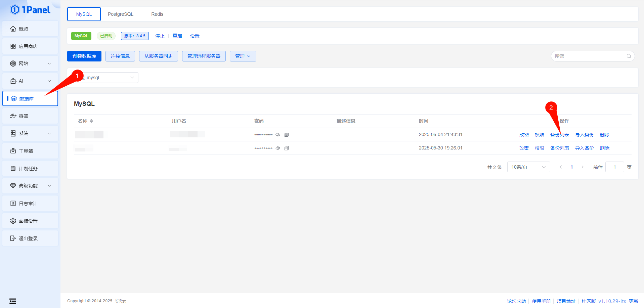Click the 创建数据库 button
The width and height of the screenshot is (644, 308).
(x=84, y=56)
